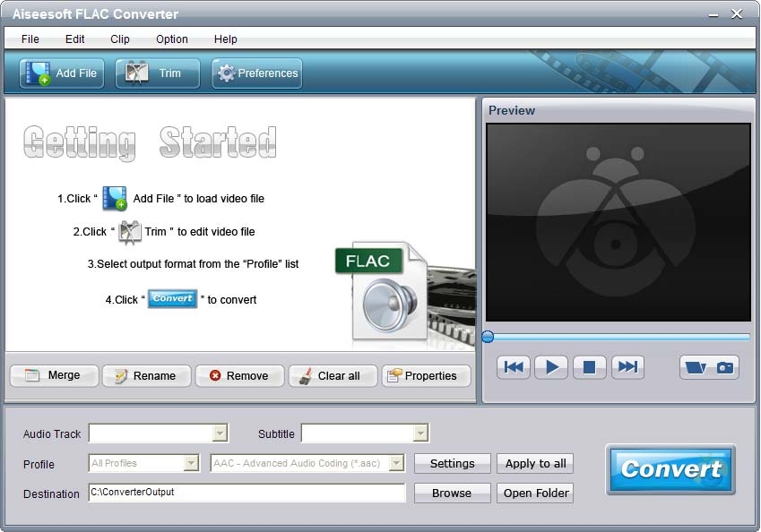Click the "Profile" label
The width and height of the screenshot is (761, 532).
(39, 465)
